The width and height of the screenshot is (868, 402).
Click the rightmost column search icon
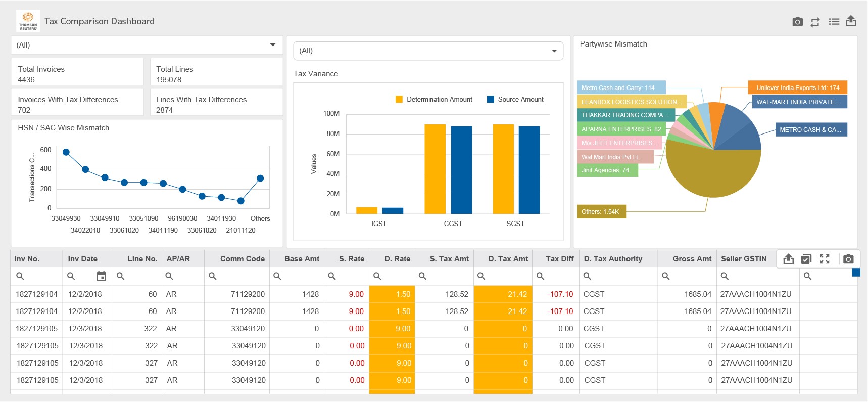pyautogui.click(x=807, y=276)
